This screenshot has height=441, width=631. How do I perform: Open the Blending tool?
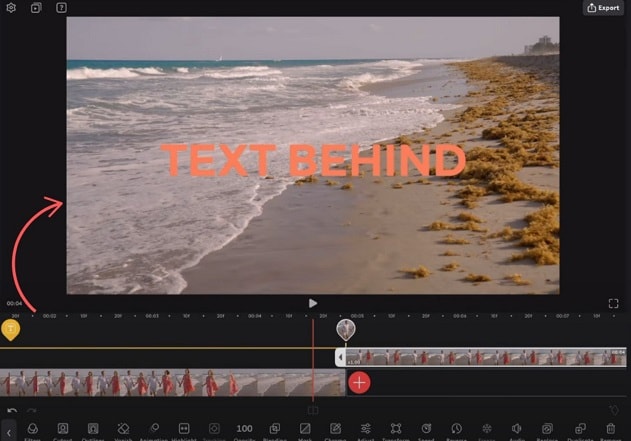275,431
